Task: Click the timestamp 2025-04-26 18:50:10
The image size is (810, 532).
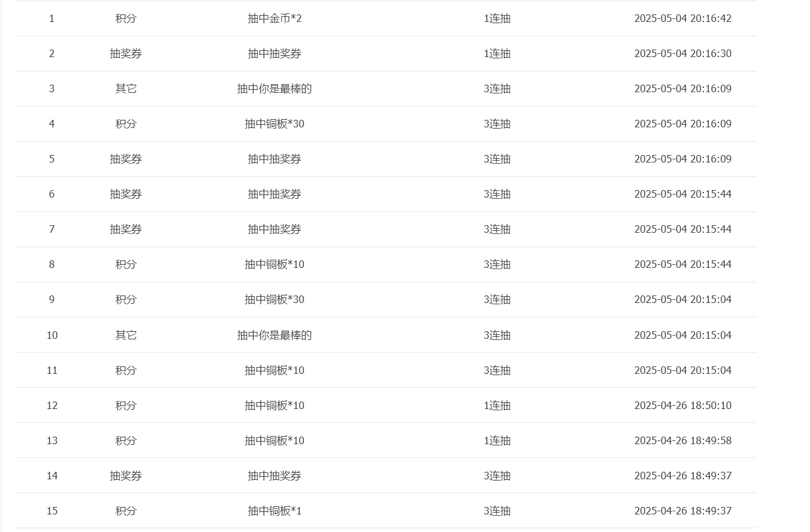Action: click(x=682, y=406)
